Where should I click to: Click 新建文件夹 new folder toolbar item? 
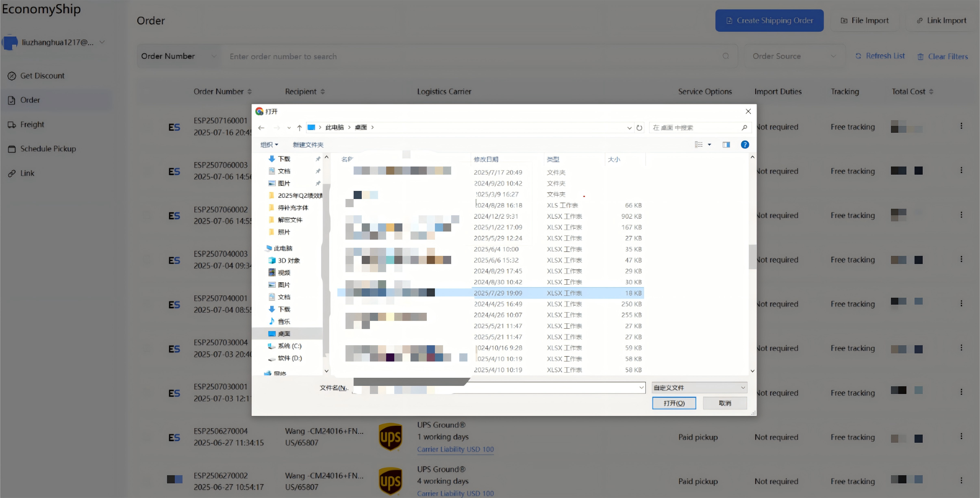click(308, 145)
